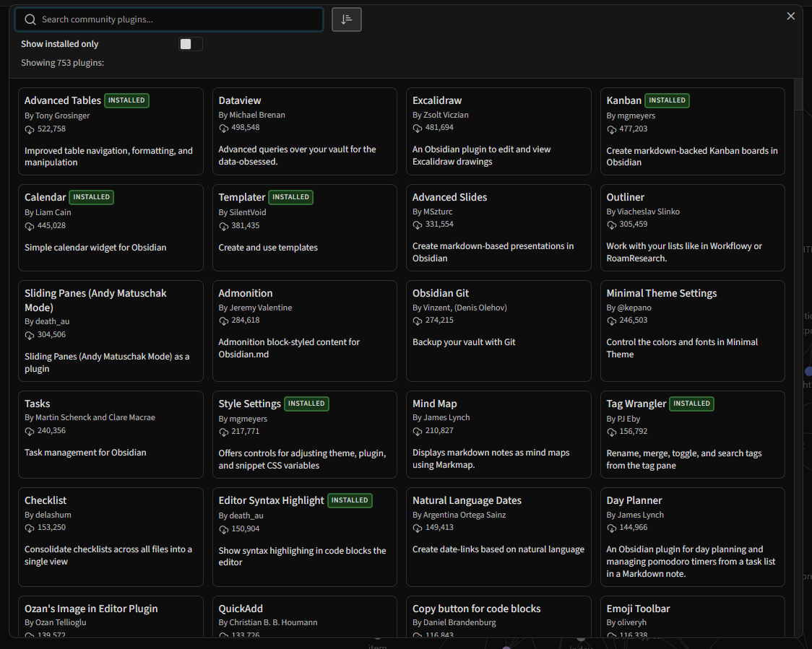Click download icon beside 477,203
Image resolution: width=812 pixels, height=649 pixels.
(x=612, y=129)
